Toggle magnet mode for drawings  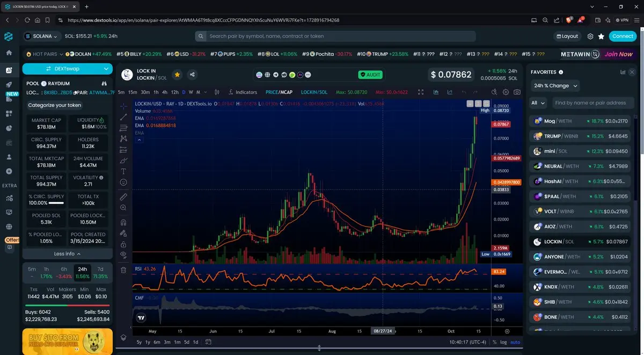point(123,222)
